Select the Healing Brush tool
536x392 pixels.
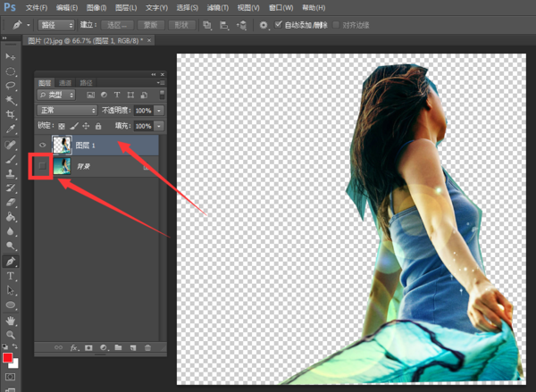pyautogui.click(x=10, y=145)
